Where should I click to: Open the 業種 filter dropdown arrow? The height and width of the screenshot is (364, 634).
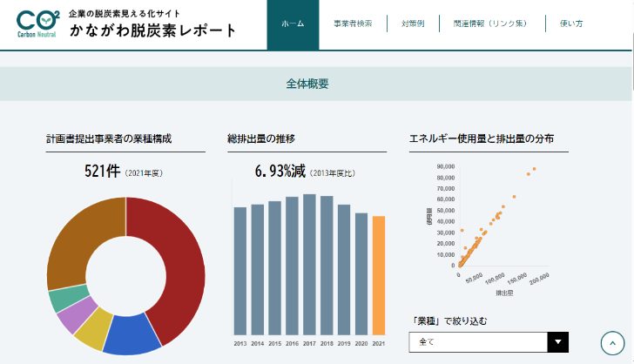click(x=557, y=343)
